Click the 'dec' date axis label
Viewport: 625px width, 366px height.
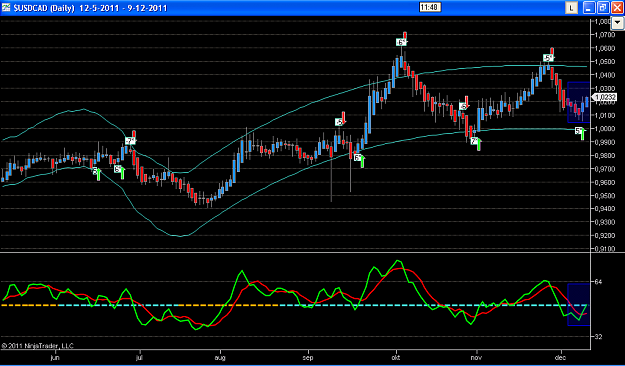561,357
